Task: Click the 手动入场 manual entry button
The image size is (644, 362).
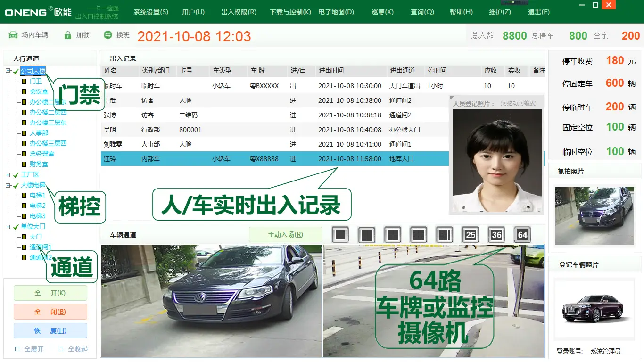Action: pos(285,234)
